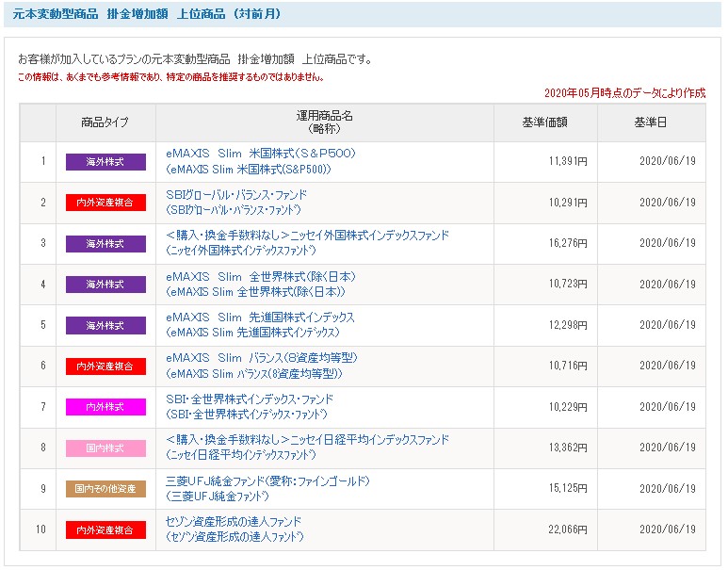Select the 15,125円 price cell
Viewport: 728px width, 570px height.
point(545,489)
